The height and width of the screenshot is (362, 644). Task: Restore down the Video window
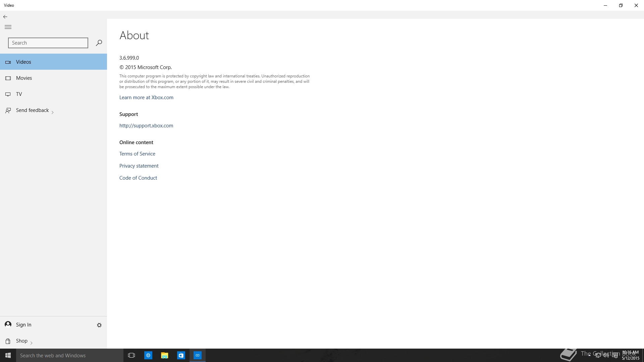tap(621, 5)
